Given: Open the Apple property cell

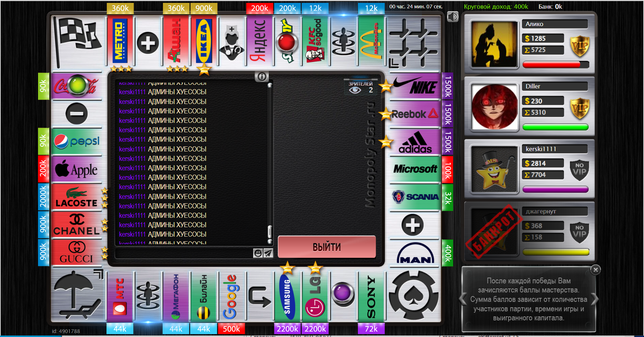Looking at the screenshot, I should 76,169.
